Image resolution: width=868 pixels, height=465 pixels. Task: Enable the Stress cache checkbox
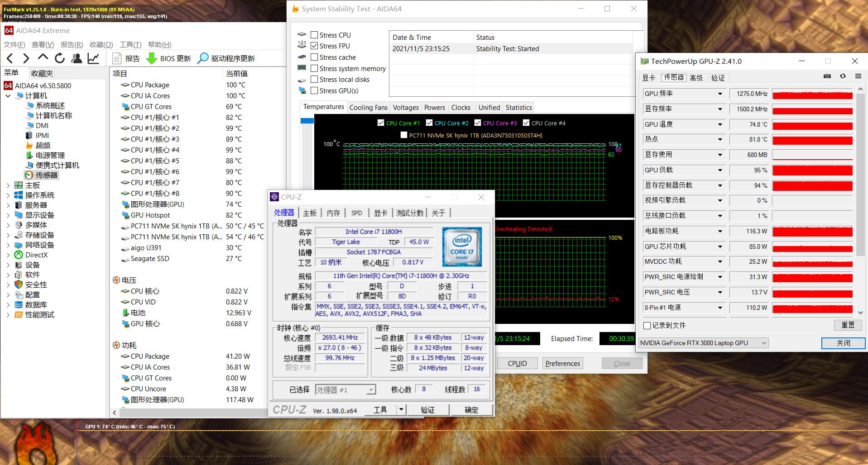pos(314,57)
